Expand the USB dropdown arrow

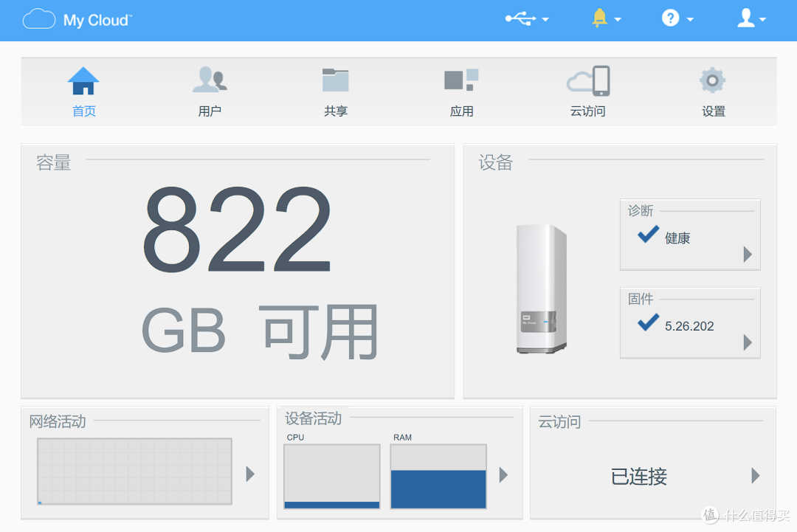pyautogui.click(x=545, y=20)
